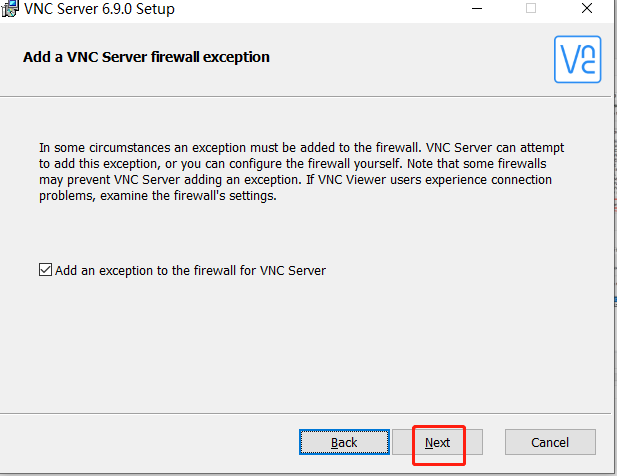This screenshot has width=617, height=476.
Task: Click the white header banner area
Action: (x=400, y=60)
